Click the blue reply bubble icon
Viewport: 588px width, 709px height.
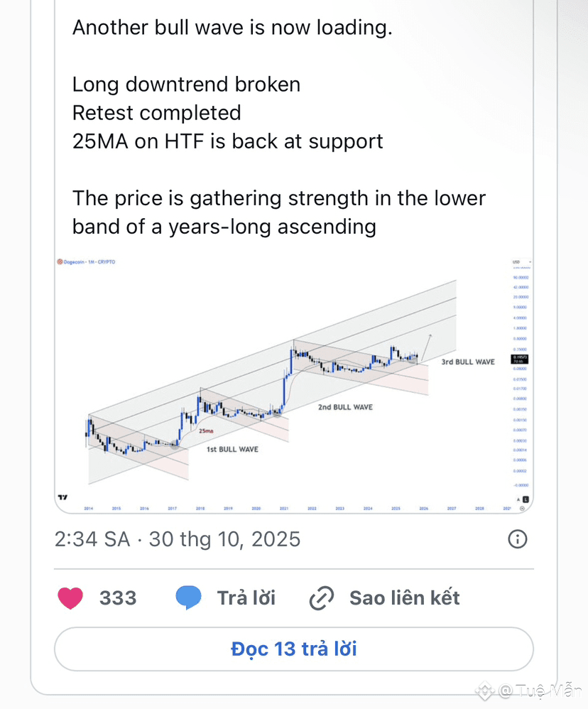click(189, 598)
